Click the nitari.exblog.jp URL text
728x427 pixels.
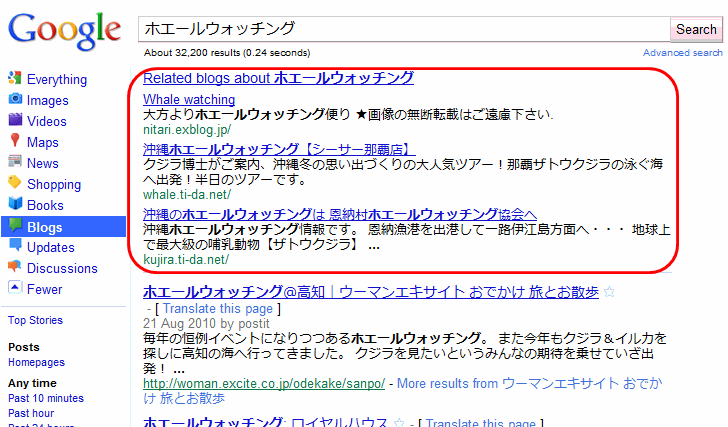(187, 130)
